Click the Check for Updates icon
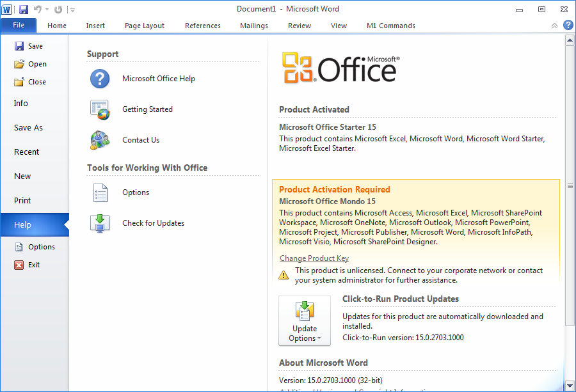This screenshot has height=392, width=576. click(100, 223)
